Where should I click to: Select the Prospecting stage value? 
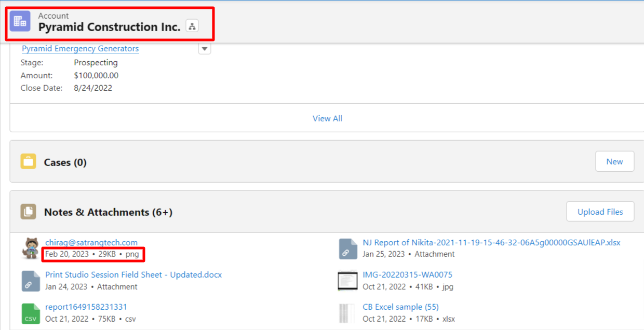click(96, 62)
